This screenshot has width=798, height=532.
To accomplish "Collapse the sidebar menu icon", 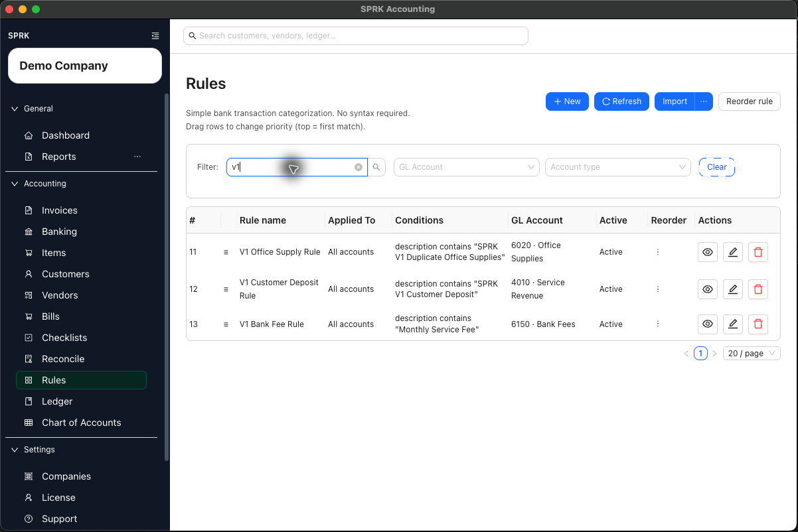I will click(x=155, y=36).
